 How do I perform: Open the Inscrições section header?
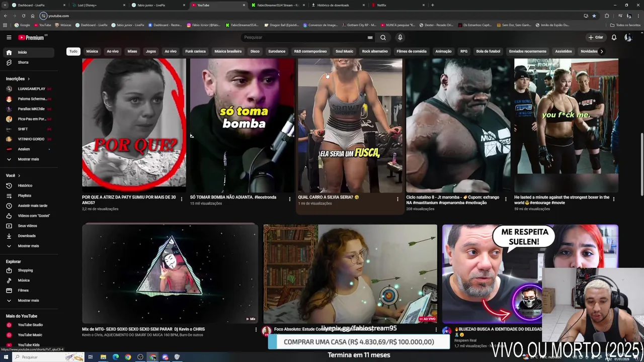click(x=18, y=79)
